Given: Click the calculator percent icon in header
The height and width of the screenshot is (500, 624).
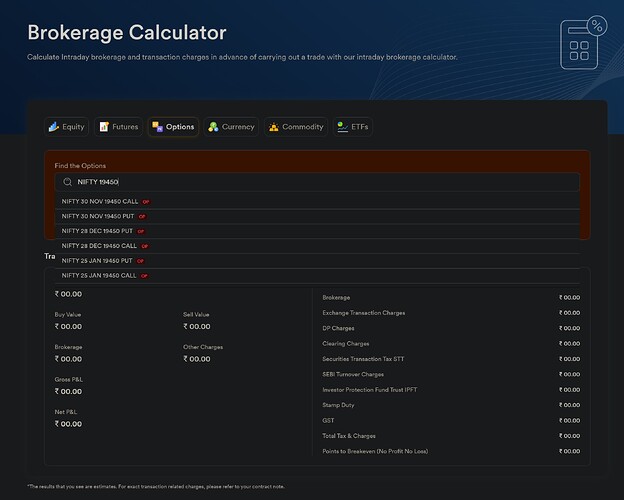Looking at the screenshot, I should (583, 43).
